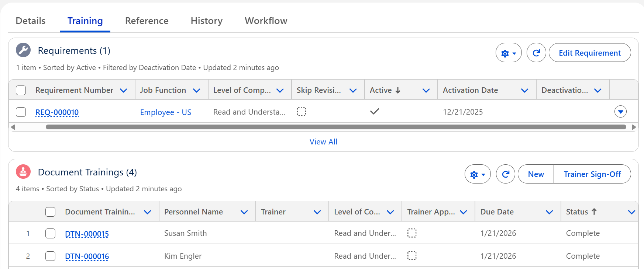Open Requirements list gear settings
The height and width of the screenshot is (269, 644).
pyautogui.click(x=508, y=53)
